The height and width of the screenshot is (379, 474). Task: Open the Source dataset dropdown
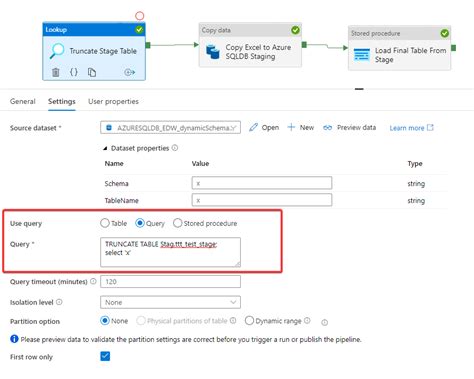(170, 127)
